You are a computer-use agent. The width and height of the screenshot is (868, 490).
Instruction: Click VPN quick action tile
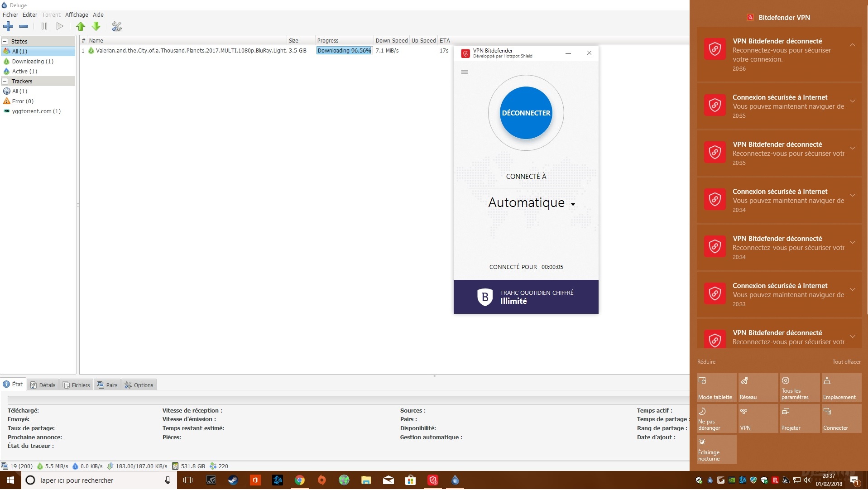coord(758,418)
